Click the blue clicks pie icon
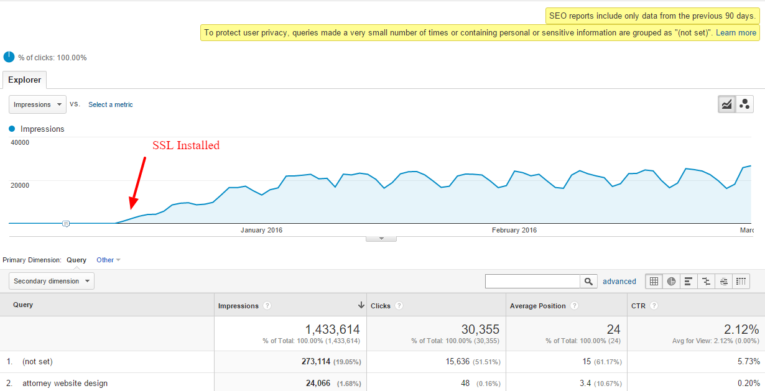The image size is (765, 391). coord(9,57)
